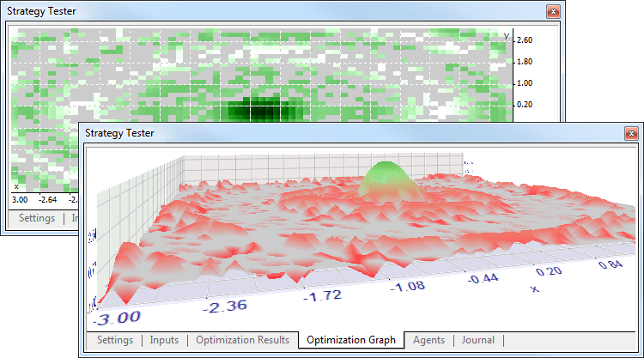This screenshot has height=358, width=644.
Task: Open the Journal tab
Action: (478, 340)
